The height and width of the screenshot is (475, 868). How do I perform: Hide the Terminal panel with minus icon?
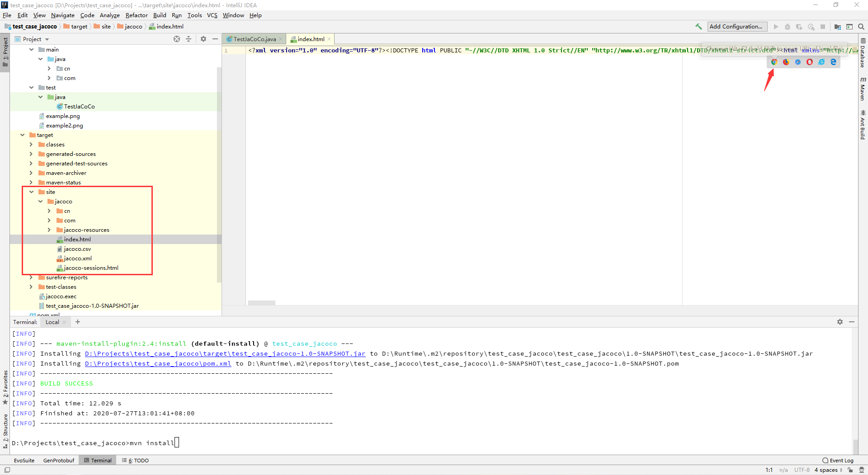click(852, 322)
